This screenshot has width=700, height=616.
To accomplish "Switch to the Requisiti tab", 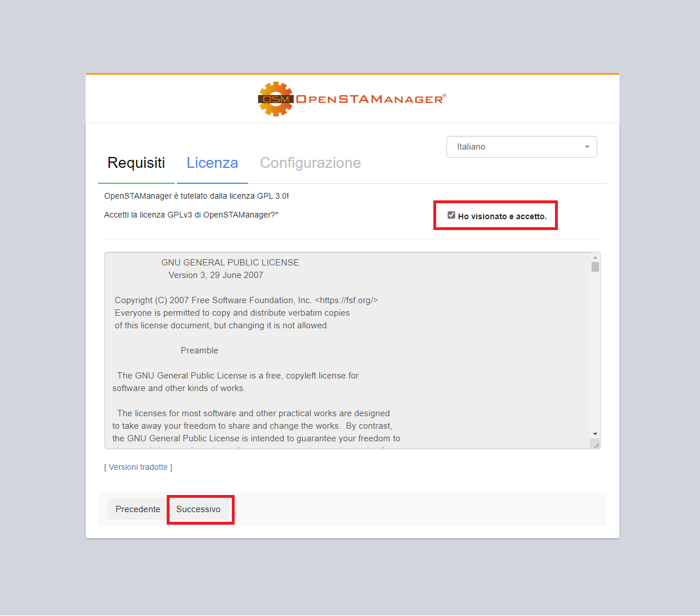I will (x=136, y=163).
